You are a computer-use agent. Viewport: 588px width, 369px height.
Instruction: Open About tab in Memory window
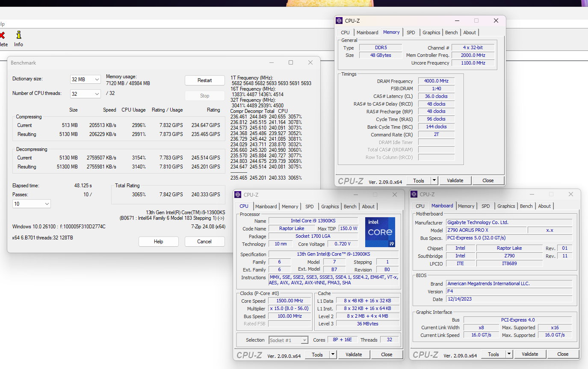coord(470,32)
